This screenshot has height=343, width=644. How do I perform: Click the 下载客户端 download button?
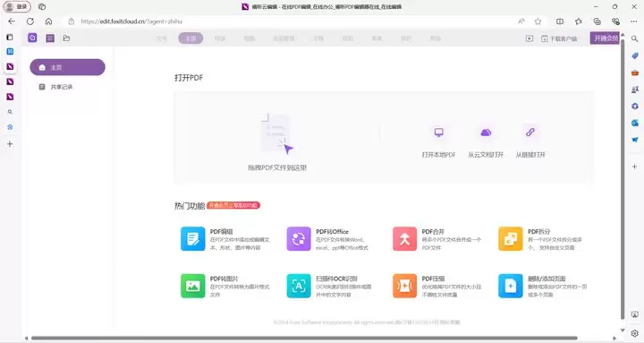(x=558, y=39)
